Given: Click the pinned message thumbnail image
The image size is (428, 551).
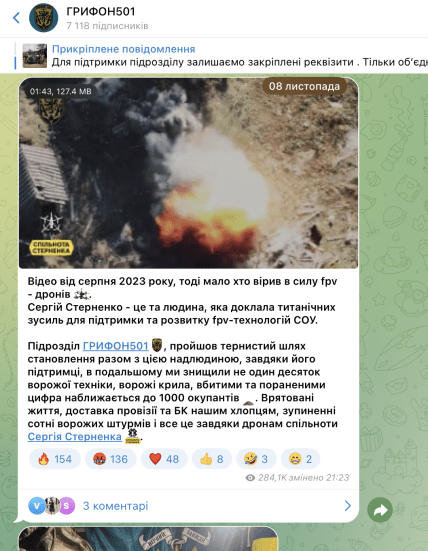Looking at the screenshot, I should click(35, 56).
